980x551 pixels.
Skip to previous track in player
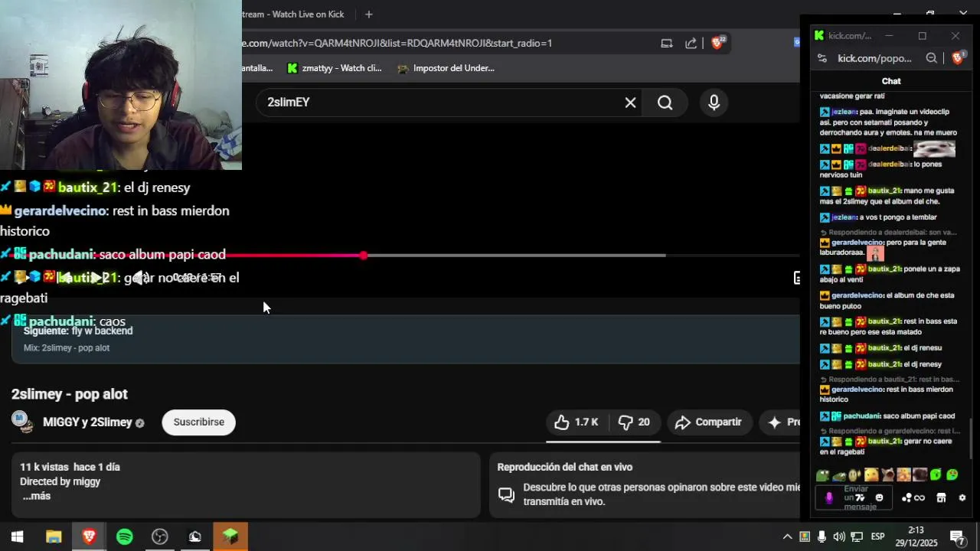64,278
